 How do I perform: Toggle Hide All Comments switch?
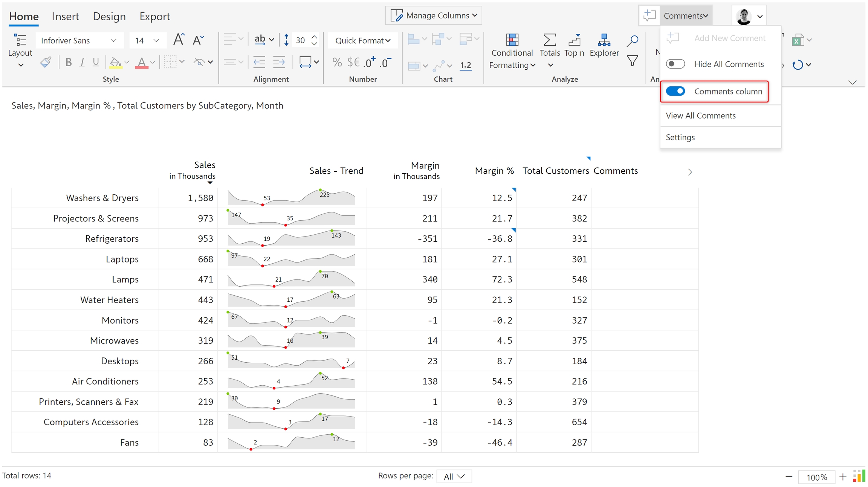tap(675, 64)
